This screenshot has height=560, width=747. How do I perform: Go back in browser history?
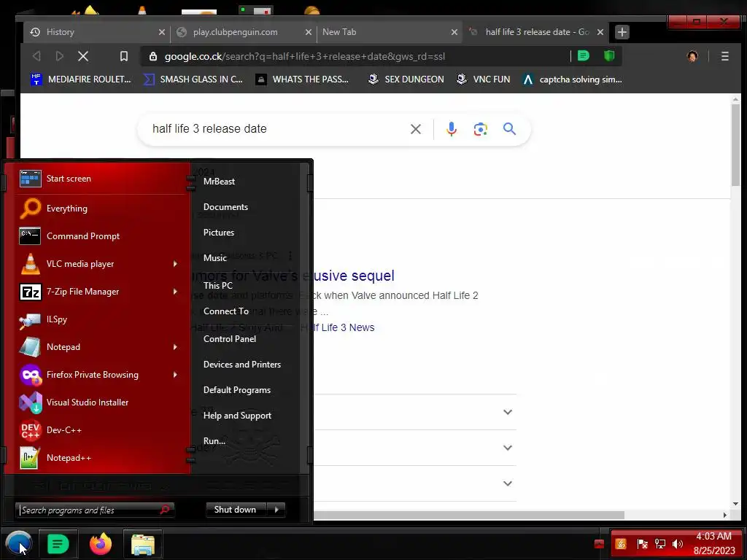coord(36,56)
